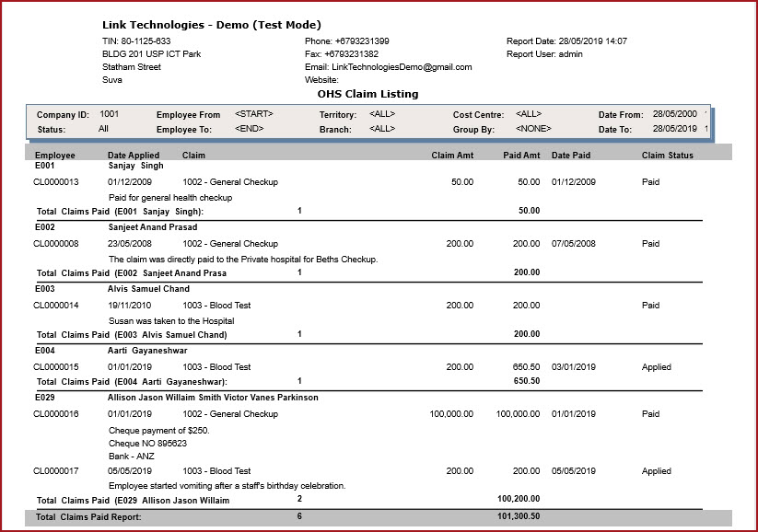758x532 pixels.
Task: Click the Employee column header
Action: [x=54, y=156]
